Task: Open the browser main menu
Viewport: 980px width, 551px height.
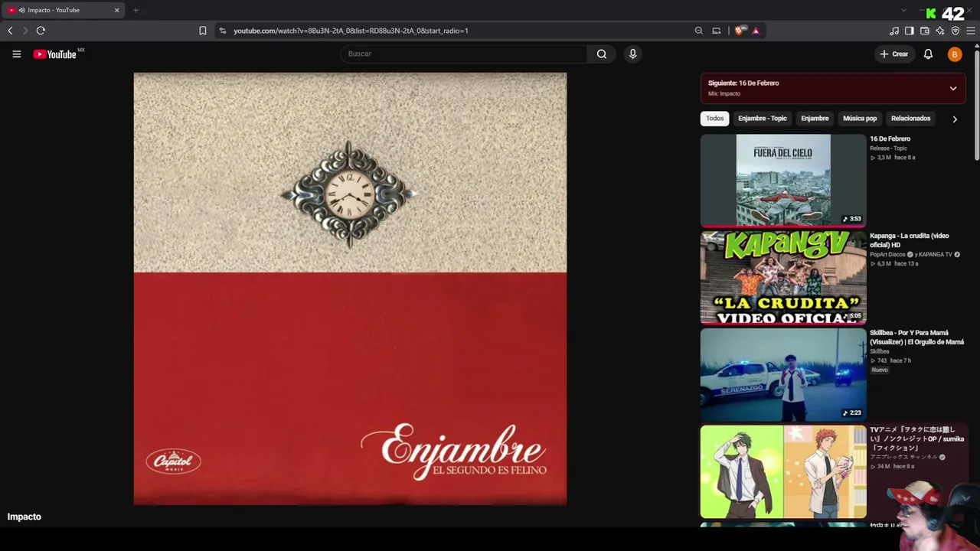Action: [x=971, y=31]
